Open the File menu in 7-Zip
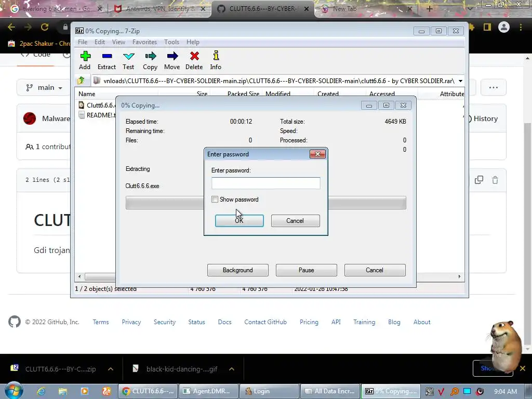The height and width of the screenshot is (399, 532). (x=83, y=42)
